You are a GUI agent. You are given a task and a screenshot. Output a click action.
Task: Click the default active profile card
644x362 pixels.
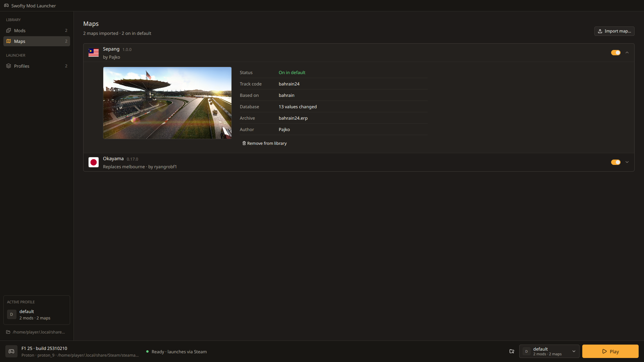[x=37, y=310]
